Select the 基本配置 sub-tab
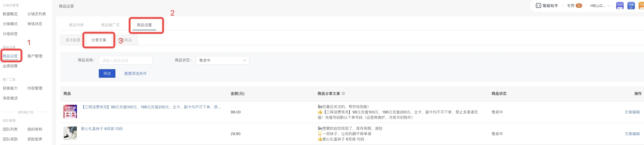 [x=73, y=40]
